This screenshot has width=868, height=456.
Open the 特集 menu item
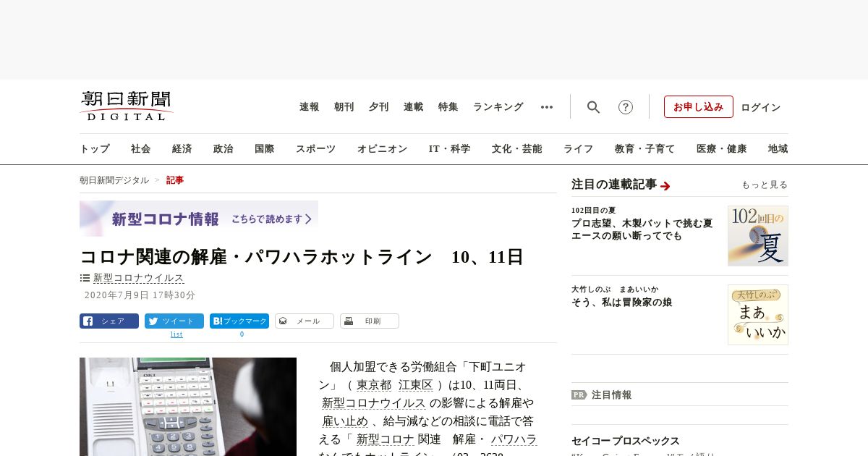(448, 107)
